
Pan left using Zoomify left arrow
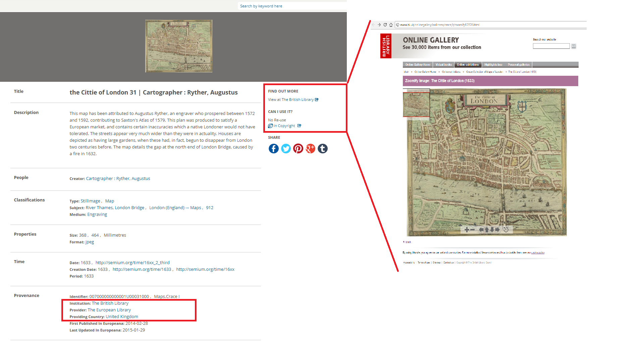(481, 230)
